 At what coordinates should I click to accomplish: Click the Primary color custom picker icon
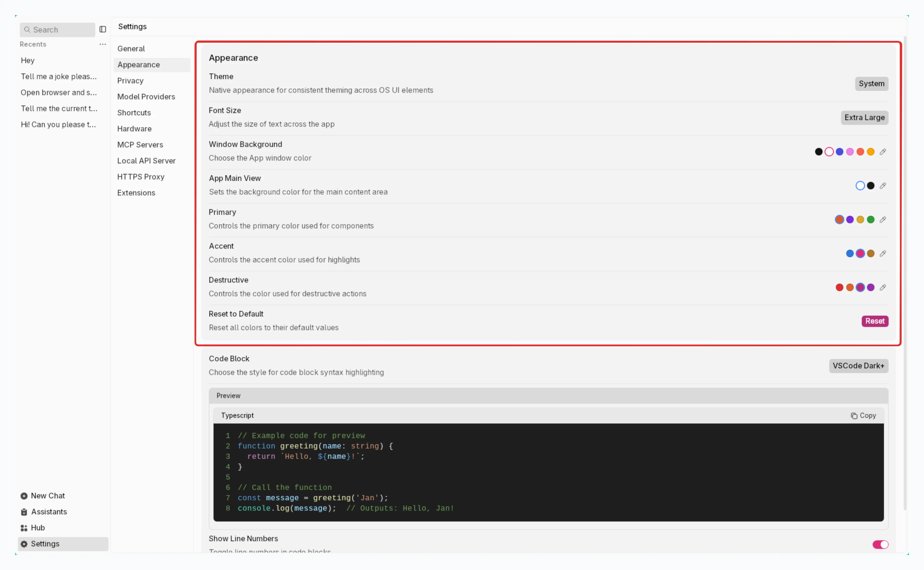tap(883, 220)
